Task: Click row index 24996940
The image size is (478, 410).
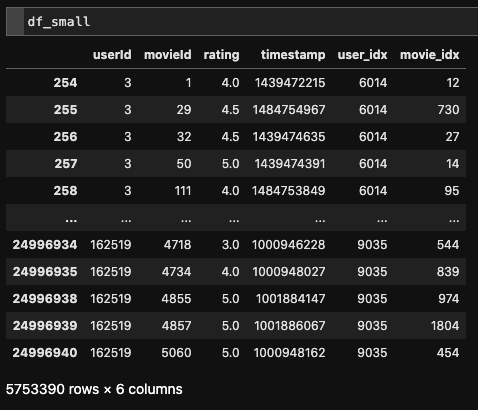Action: 45,352
